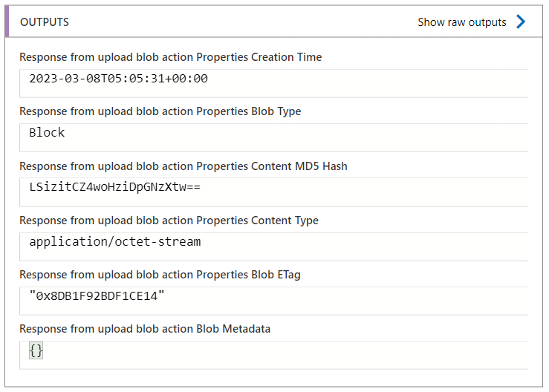Click the Properties Blob Type label
Screen dimensions: 549x392
tap(160, 111)
